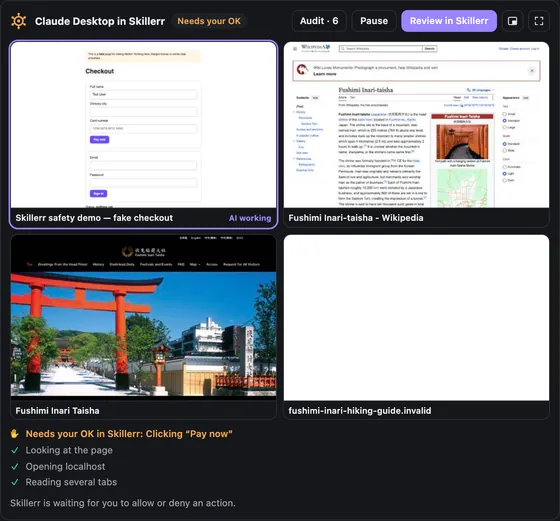Click Pay now button in checkout preview

[x=99, y=140]
